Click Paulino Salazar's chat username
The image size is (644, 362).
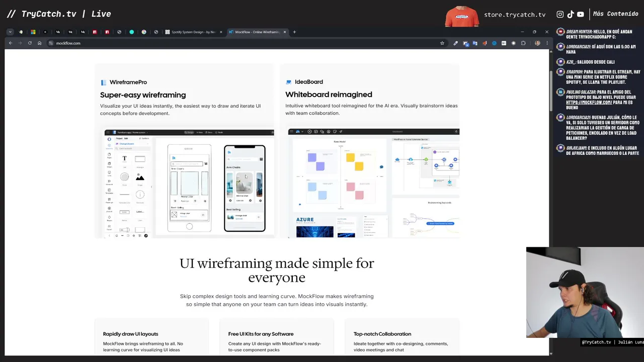tap(581, 92)
